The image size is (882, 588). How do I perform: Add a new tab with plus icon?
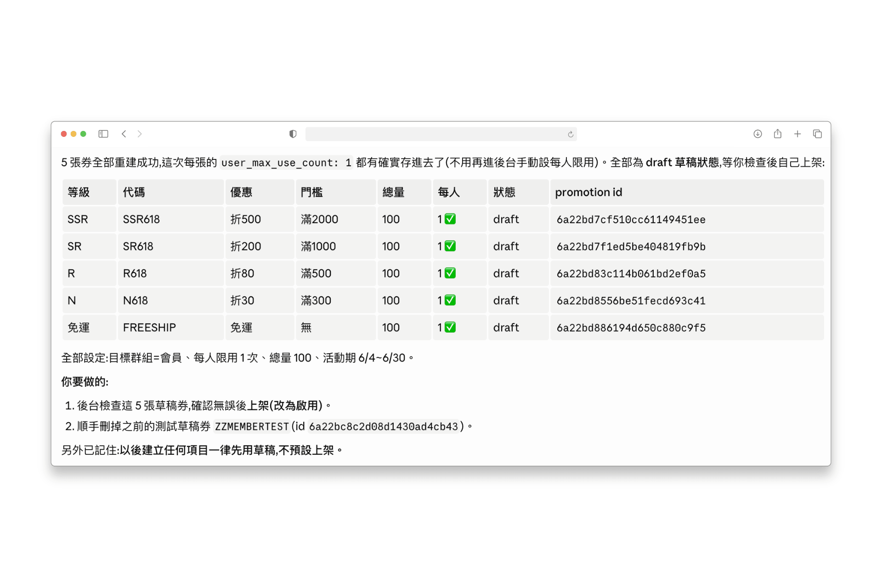click(x=797, y=134)
